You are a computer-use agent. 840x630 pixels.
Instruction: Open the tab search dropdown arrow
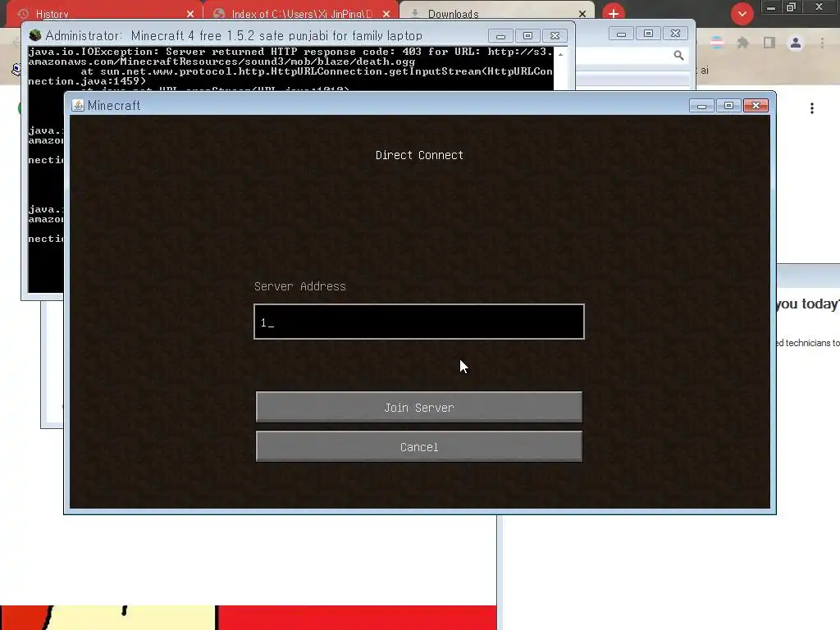(742, 14)
